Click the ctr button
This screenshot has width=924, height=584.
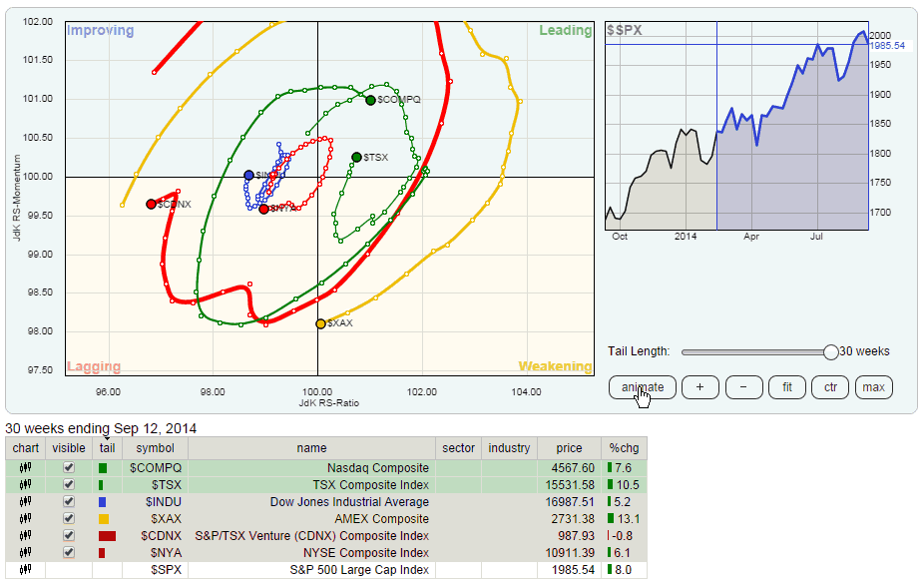point(830,387)
